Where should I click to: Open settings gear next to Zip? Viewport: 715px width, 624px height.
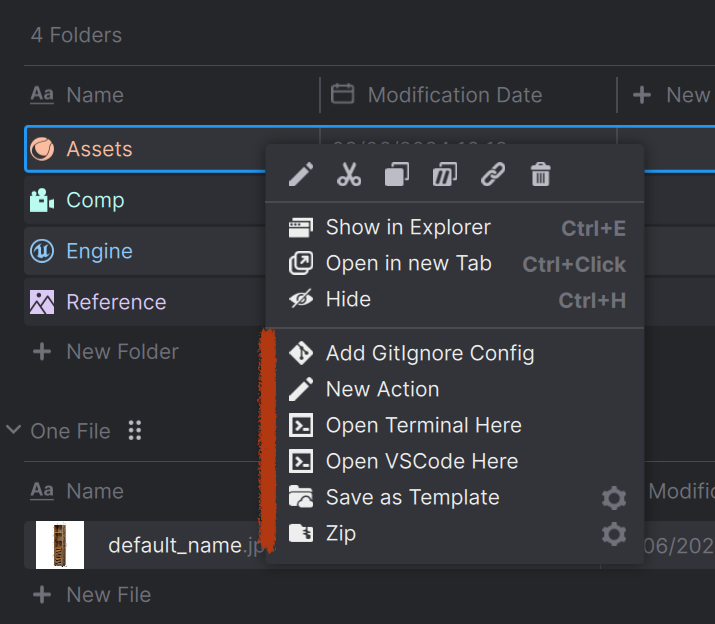click(613, 534)
